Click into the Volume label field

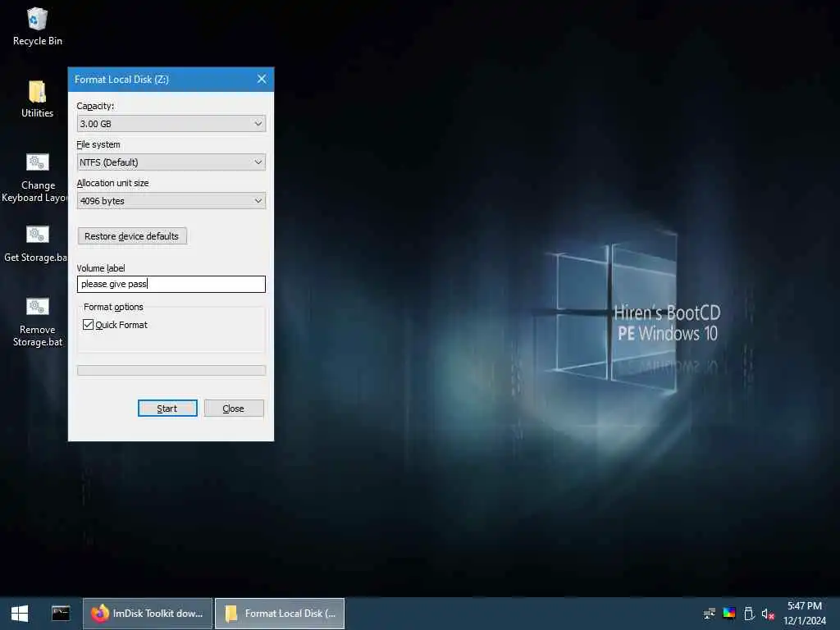[171, 284]
